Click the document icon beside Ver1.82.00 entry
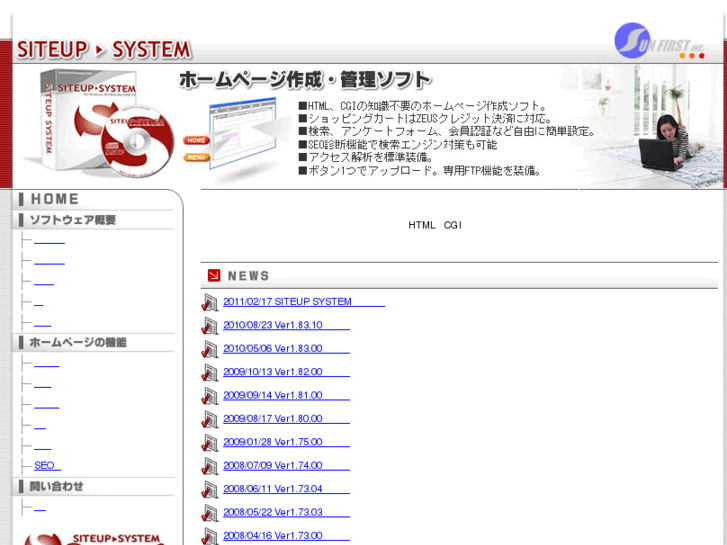The image size is (727, 545). (210, 372)
